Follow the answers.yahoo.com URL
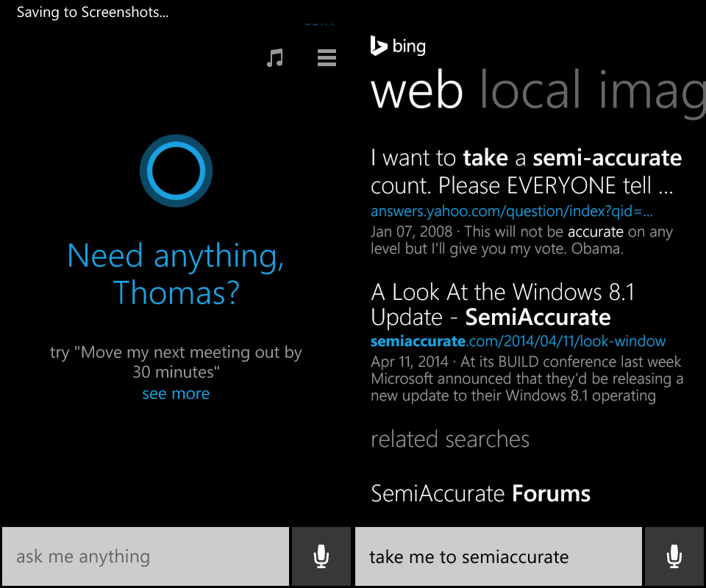706x588 pixels. point(511,212)
